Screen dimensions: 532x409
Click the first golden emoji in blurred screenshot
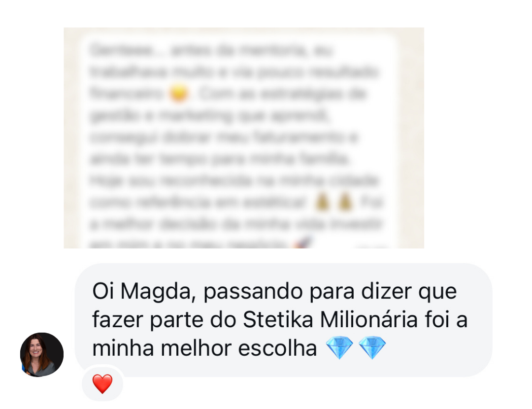click(x=322, y=202)
